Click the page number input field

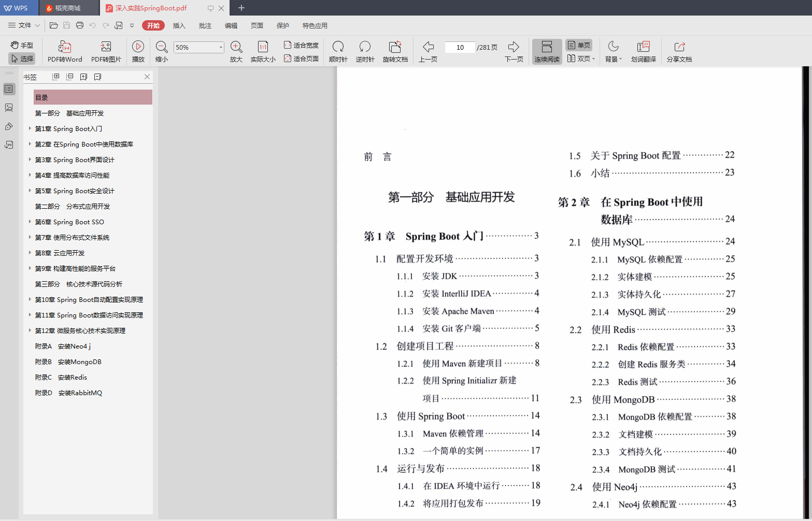[x=460, y=47]
